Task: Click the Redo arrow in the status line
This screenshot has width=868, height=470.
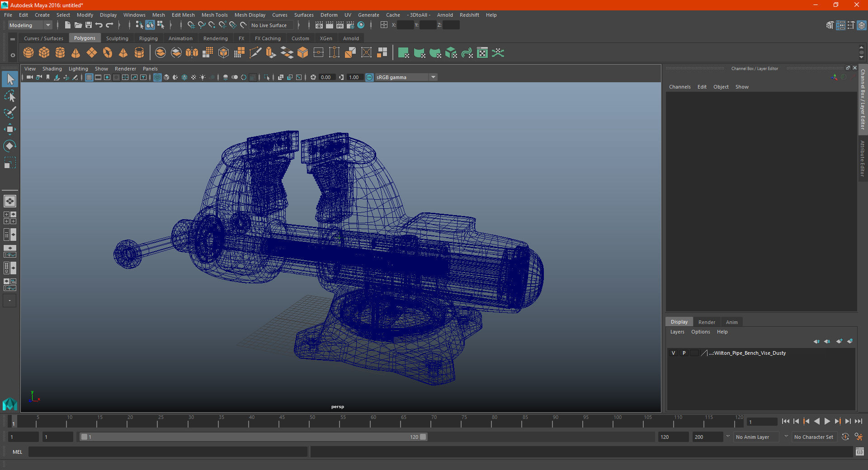Action: click(109, 25)
